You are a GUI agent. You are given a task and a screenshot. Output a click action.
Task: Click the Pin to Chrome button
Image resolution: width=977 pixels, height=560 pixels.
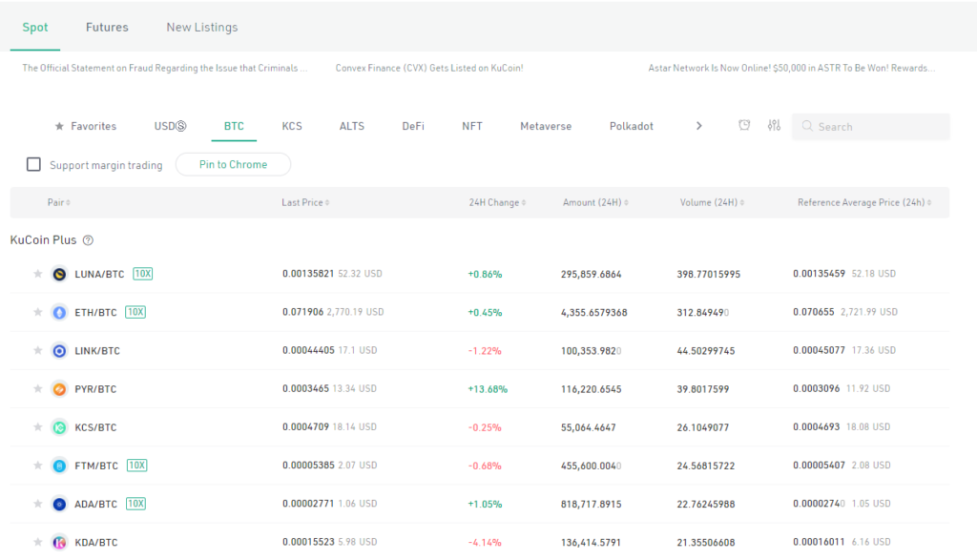point(233,163)
